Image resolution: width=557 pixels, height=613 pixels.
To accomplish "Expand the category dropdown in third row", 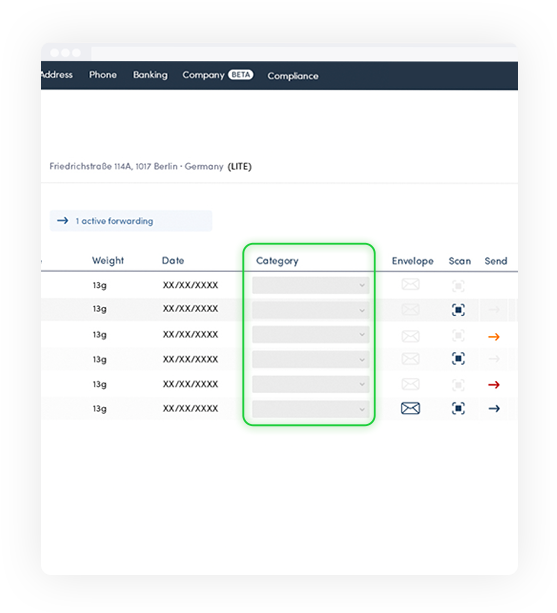I will [311, 335].
